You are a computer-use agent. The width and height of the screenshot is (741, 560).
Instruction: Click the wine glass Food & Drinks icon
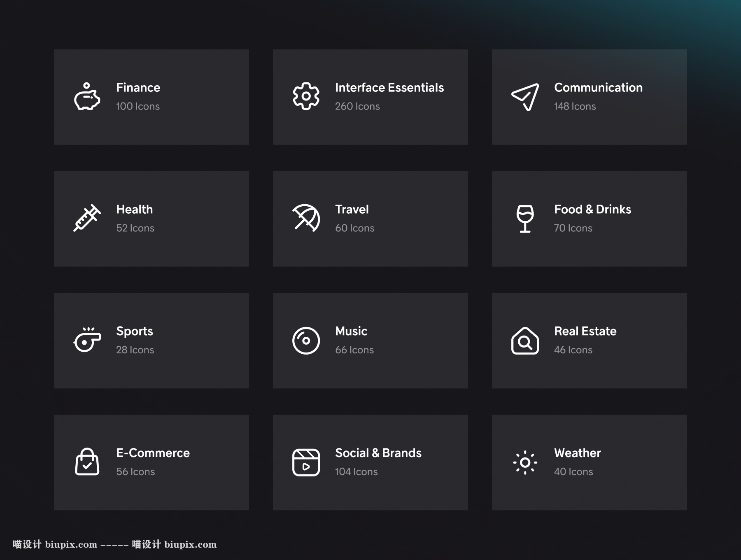[525, 218]
